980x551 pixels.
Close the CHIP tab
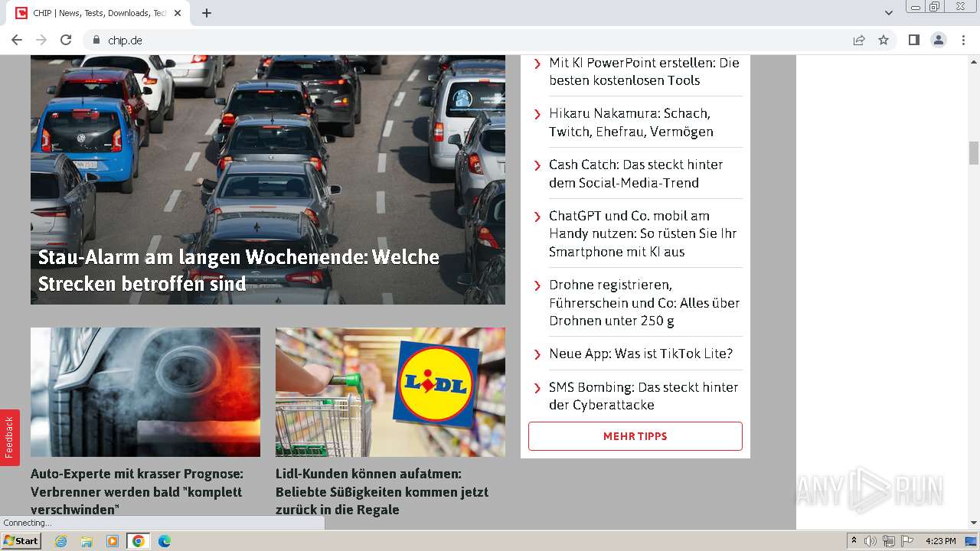click(178, 13)
